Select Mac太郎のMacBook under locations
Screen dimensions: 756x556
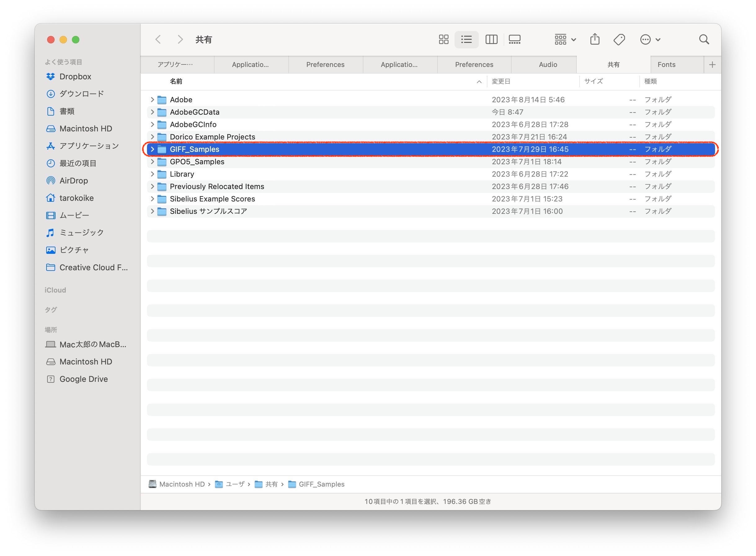coord(86,344)
